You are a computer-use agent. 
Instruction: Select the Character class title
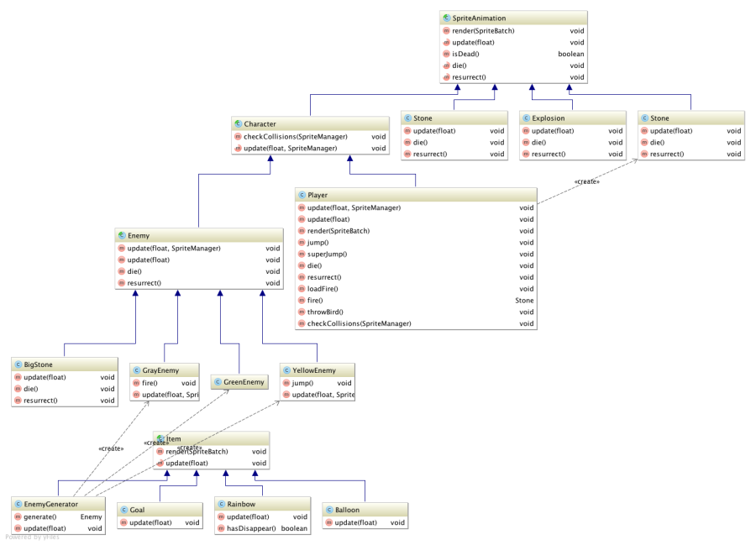pos(260,123)
